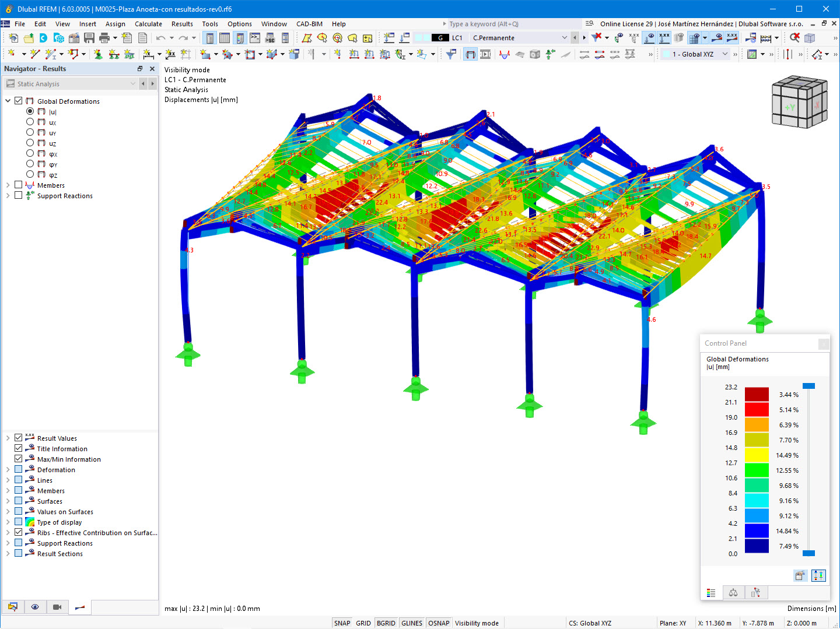The width and height of the screenshot is (840, 629).
Task: Select the Isometric View cube icon
Action: [x=810, y=37]
